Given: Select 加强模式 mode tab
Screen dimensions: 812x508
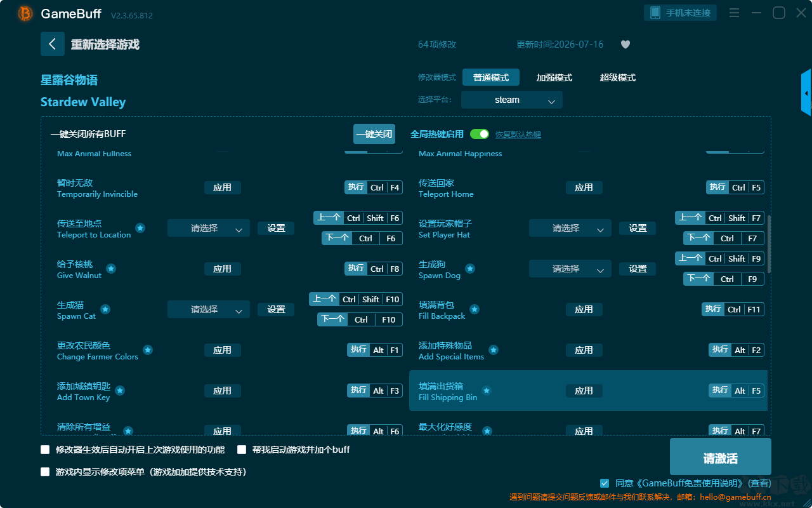Looking at the screenshot, I should 554,77.
